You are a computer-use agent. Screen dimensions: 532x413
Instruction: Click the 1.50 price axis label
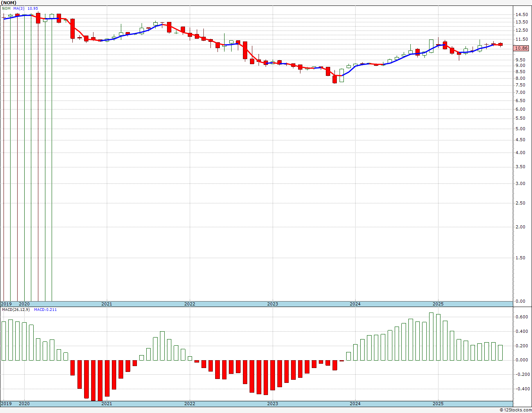coord(521,258)
